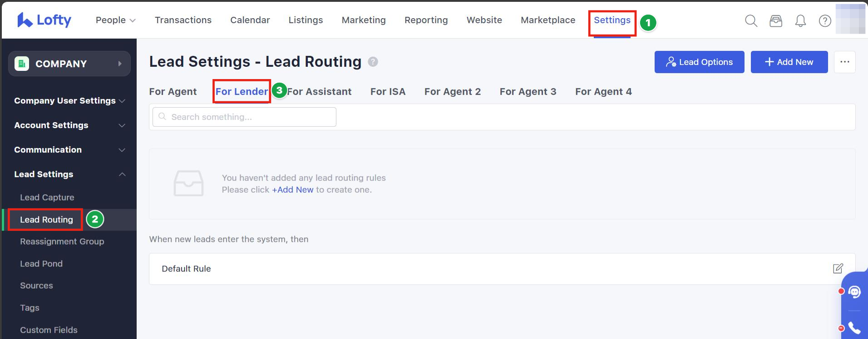Open the notifications bell

tap(800, 21)
